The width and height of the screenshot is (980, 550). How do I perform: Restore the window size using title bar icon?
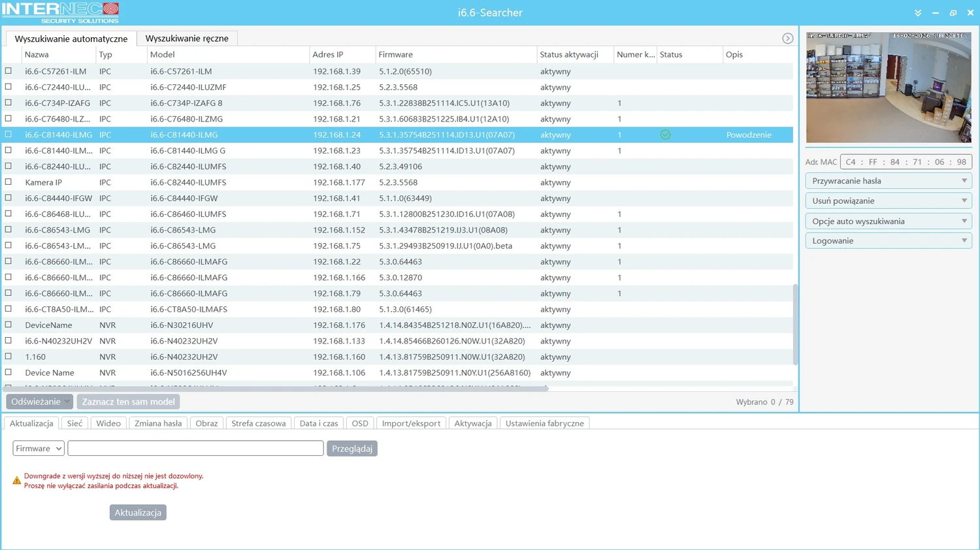(x=953, y=13)
